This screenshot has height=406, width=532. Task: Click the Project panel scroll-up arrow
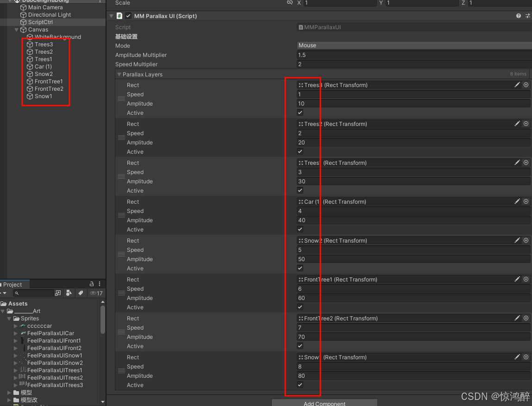pyautogui.click(x=103, y=302)
